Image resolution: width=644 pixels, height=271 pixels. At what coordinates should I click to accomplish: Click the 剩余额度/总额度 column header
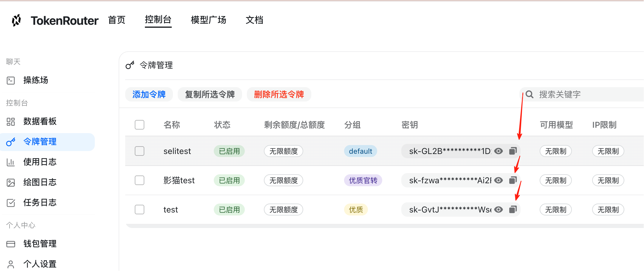294,125
